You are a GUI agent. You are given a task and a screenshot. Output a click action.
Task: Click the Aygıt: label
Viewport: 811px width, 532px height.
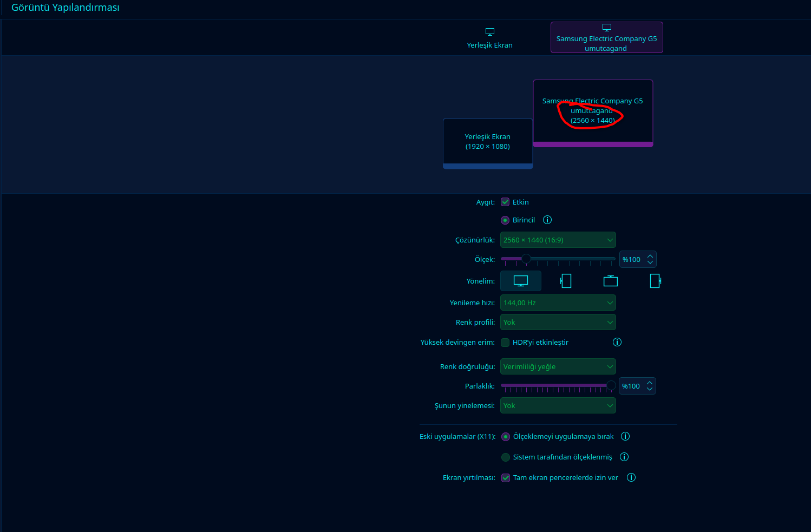tap(486, 202)
